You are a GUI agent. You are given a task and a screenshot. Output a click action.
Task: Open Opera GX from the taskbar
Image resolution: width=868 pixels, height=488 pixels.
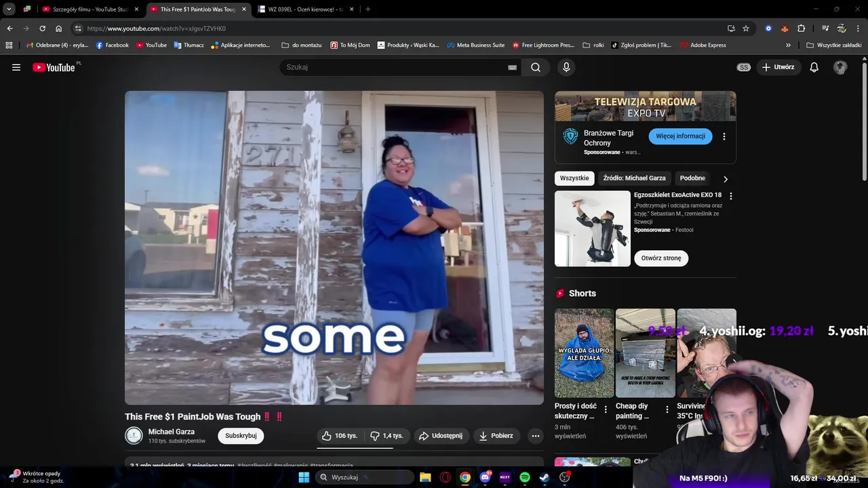coord(446,477)
